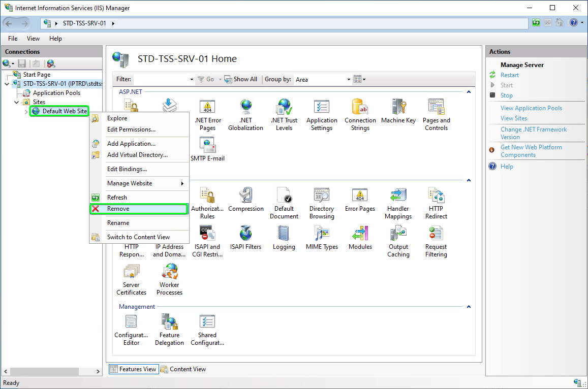This screenshot has width=588, height=389.
Task: Click the Help icon in Actions pane
Action: coord(492,167)
